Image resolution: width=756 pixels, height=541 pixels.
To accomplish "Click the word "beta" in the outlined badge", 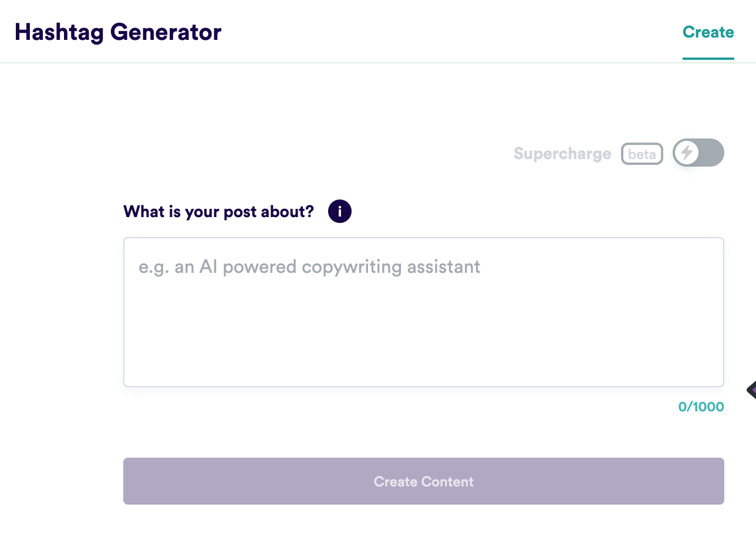I will 642,154.
